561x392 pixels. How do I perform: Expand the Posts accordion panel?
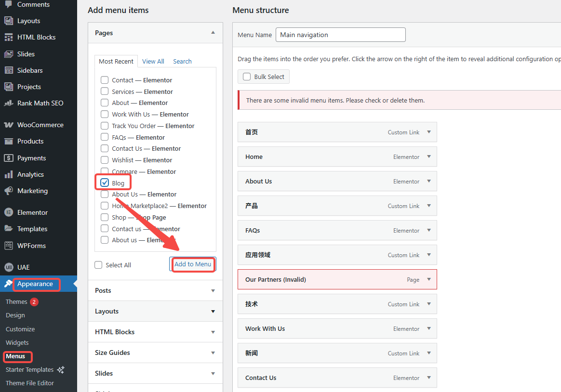tap(155, 290)
